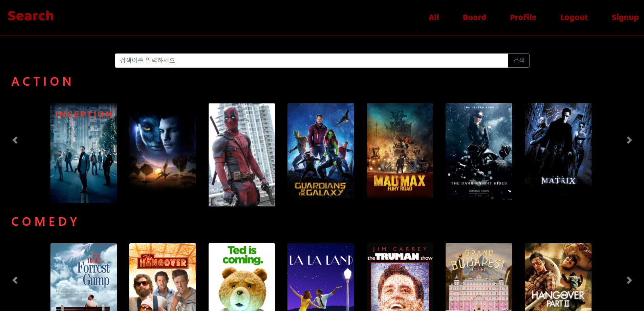
Task: Click the right arrow on the ACTION carousel
Action: pyautogui.click(x=629, y=140)
